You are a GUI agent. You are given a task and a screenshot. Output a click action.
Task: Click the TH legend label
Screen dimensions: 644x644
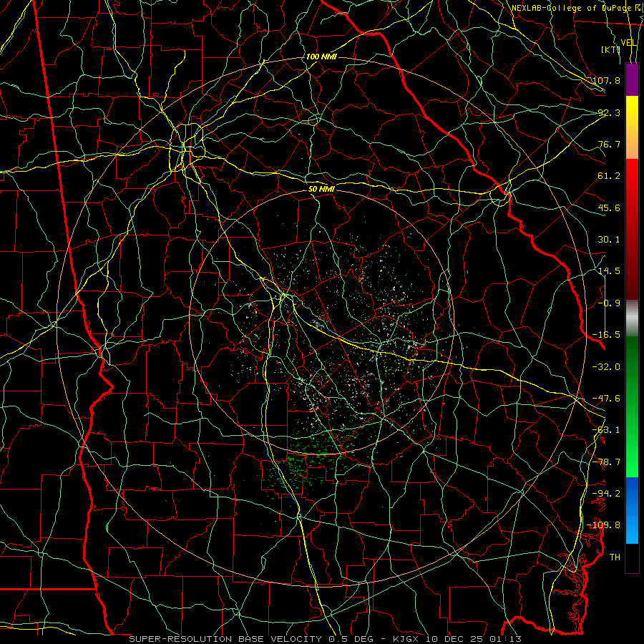point(615,557)
